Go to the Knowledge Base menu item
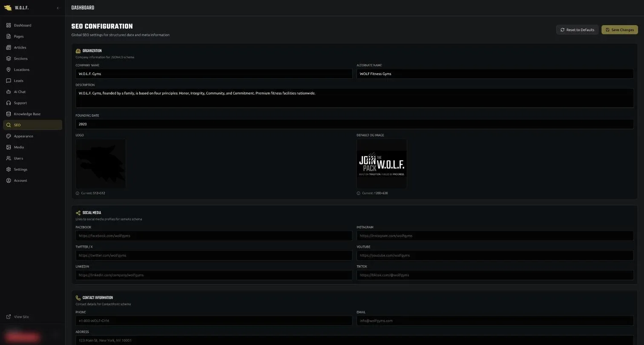The image size is (644, 345). click(x=32, y=114)
